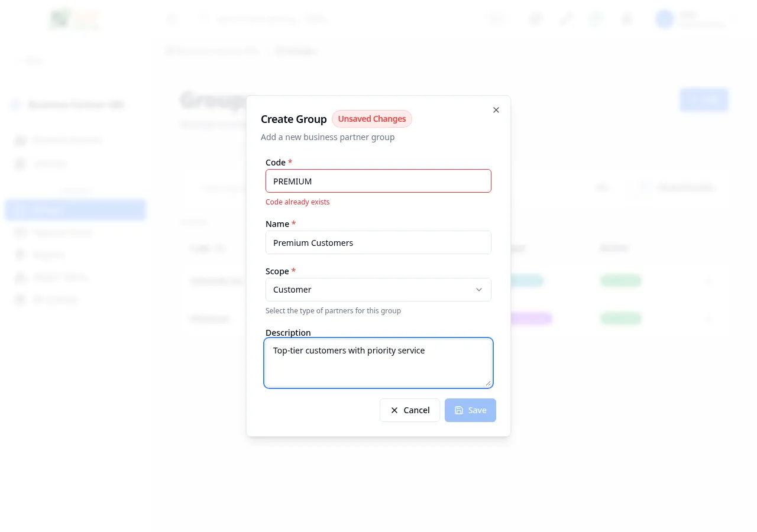Open the Scope dropdown
Image resolution: width=757 pixels, height=532 pixels.
pyautogui.click(x=378, y=290)
